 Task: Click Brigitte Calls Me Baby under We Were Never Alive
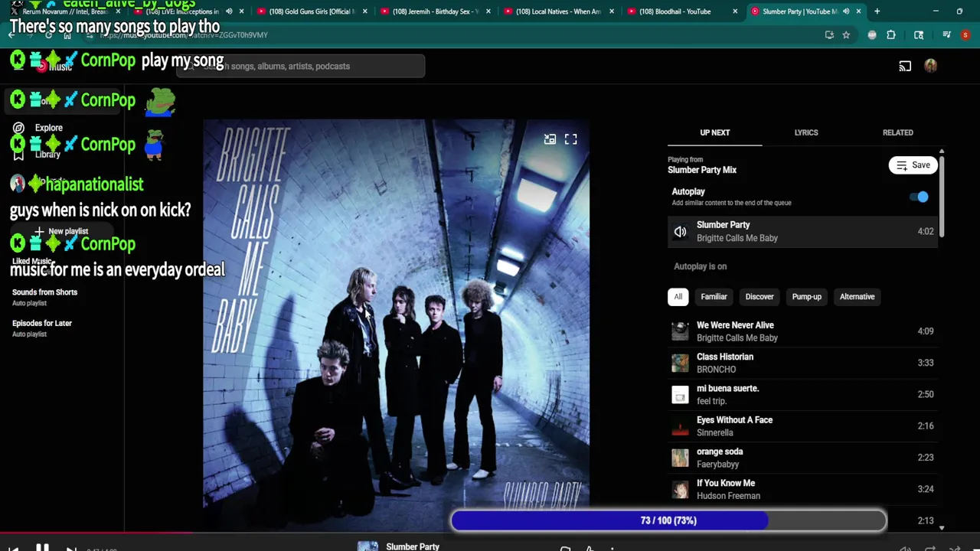(737, 338)
